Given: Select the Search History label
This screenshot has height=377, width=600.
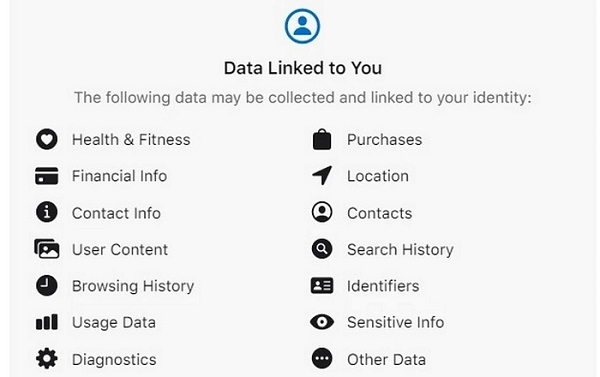Looking at the screenshot, I should coord(400,250).
